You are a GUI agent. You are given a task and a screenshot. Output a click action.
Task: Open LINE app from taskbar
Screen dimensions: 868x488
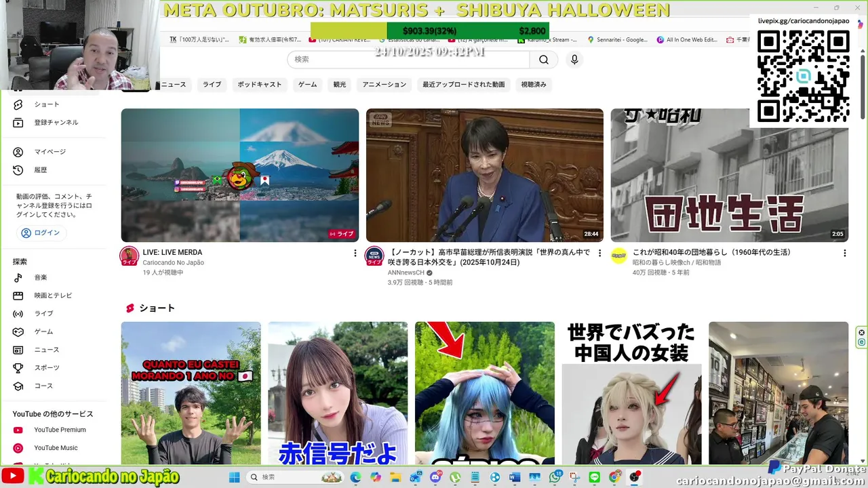pyautogui.click(x=595, y=477)
